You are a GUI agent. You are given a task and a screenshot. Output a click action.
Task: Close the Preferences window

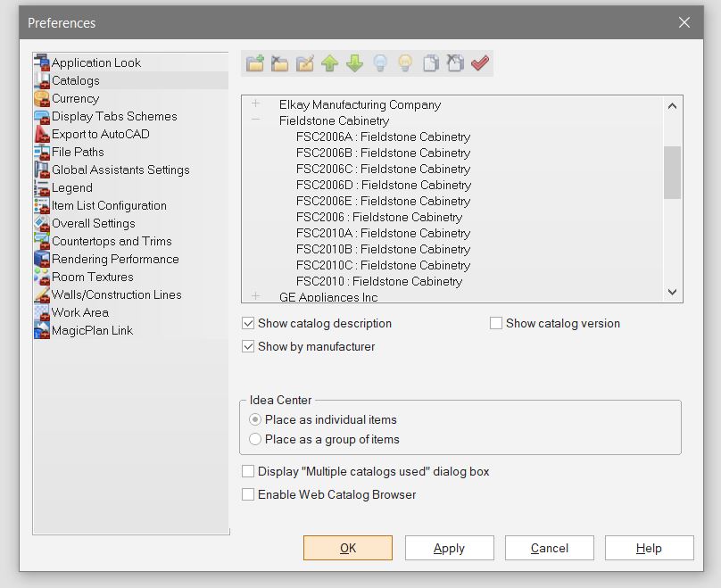coord(684,22)
